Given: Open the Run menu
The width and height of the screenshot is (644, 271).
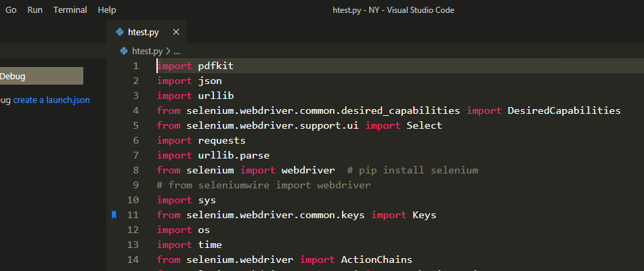Looking at the screenshot, I should (x=35, y=10).
